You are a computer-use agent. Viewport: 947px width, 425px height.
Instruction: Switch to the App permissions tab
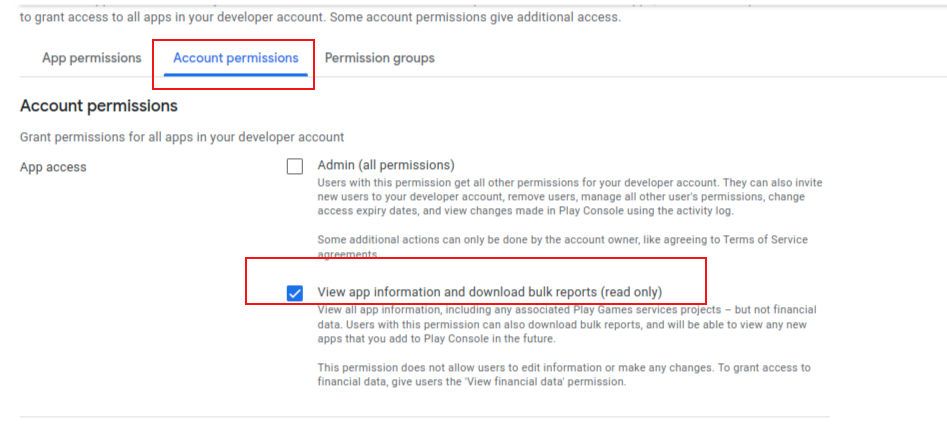click(x=92, y=58)
